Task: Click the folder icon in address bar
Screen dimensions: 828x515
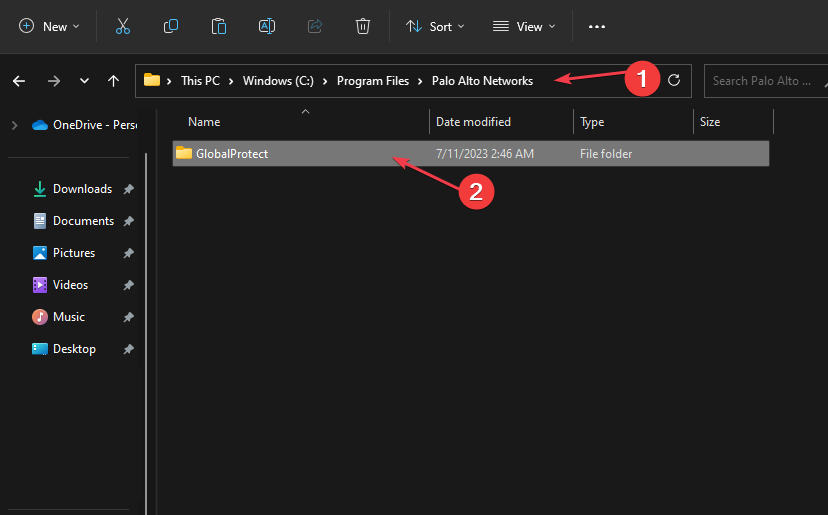Action: point(152,80)
